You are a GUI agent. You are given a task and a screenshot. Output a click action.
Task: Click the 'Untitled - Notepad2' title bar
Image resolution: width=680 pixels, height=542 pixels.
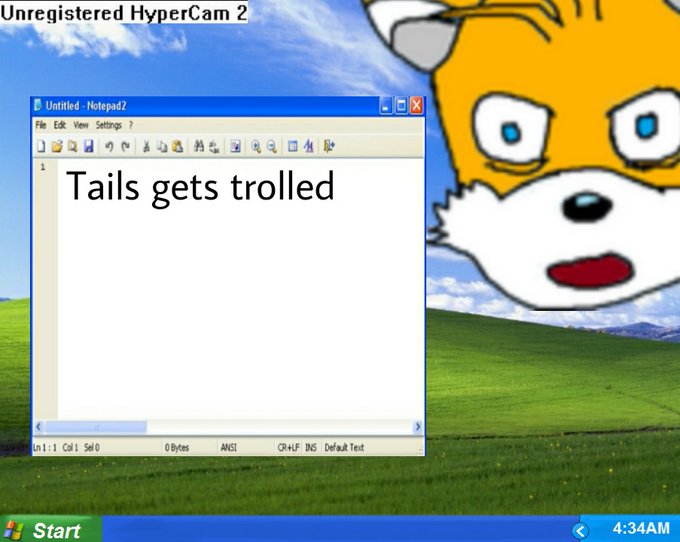86,106
